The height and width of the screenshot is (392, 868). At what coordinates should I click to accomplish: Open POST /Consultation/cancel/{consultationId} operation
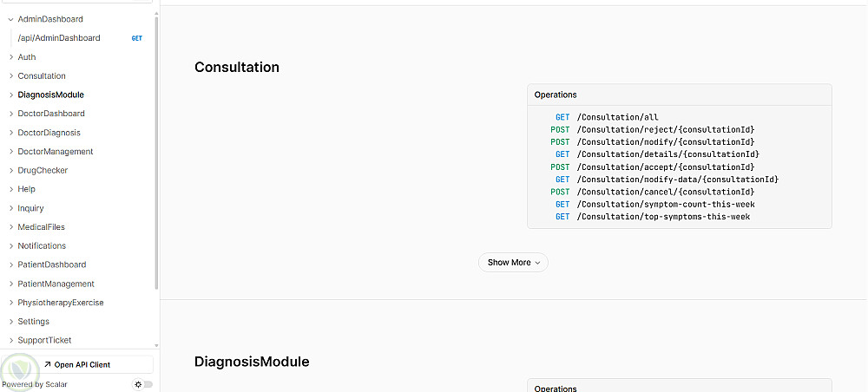coord(665,192)
